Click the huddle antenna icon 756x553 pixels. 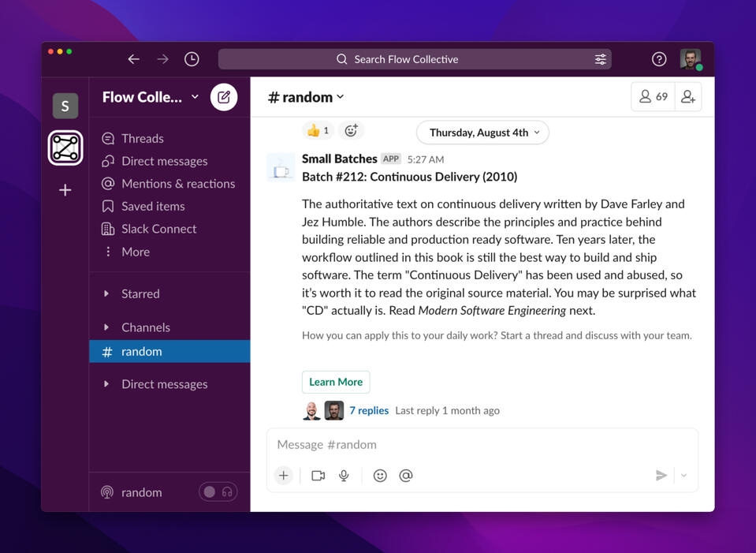tap(107, 492)
